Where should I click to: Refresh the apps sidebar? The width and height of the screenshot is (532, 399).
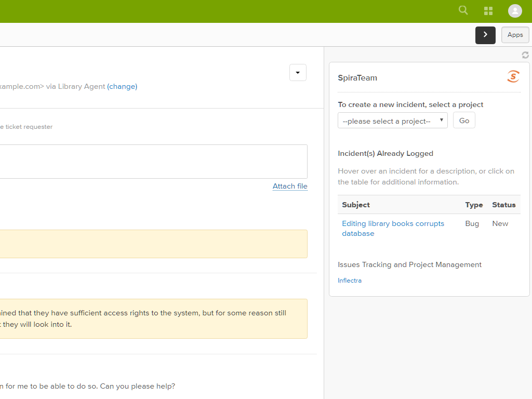[525, 55]
